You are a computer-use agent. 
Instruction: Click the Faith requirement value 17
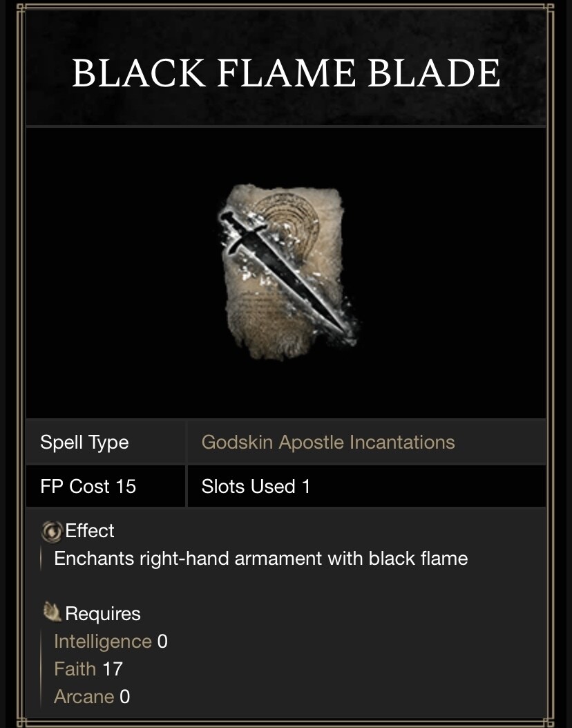pyautogui.click(x=113, y=669)
